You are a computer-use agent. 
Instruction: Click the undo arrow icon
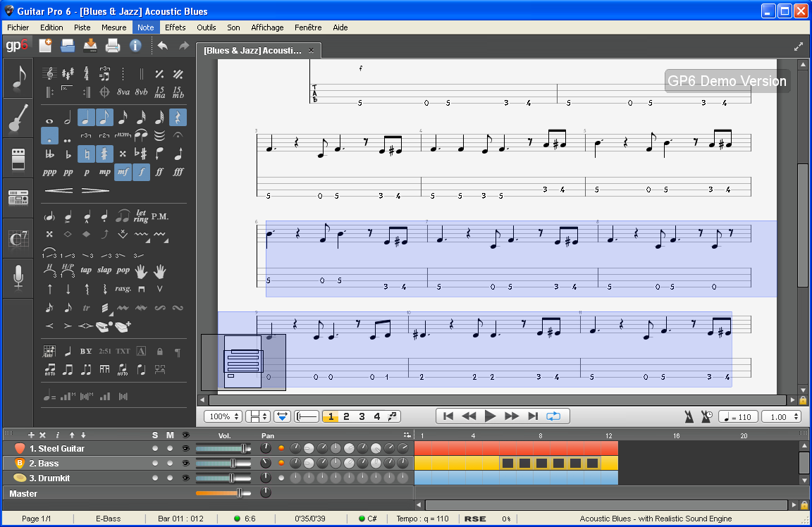(x=162, y=46)
